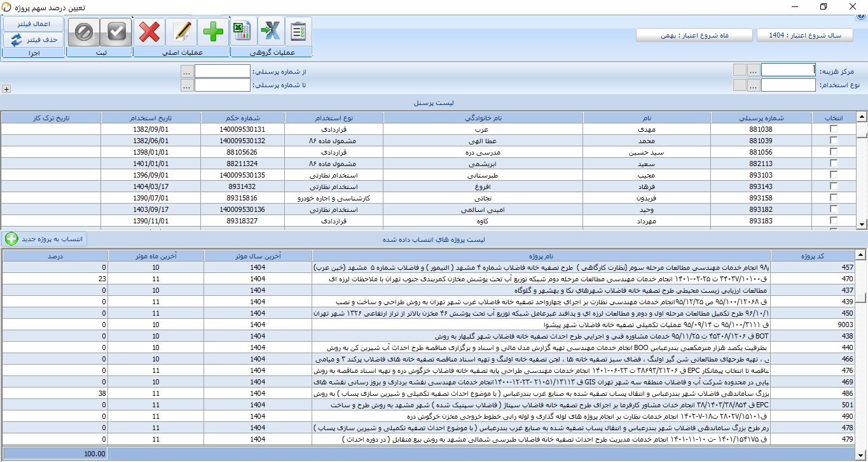Click the عملیات اصلی group label

point(182,53)
